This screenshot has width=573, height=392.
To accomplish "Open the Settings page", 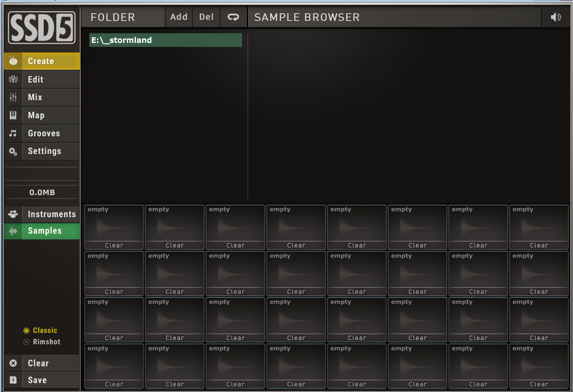I will tap(42, 151).
